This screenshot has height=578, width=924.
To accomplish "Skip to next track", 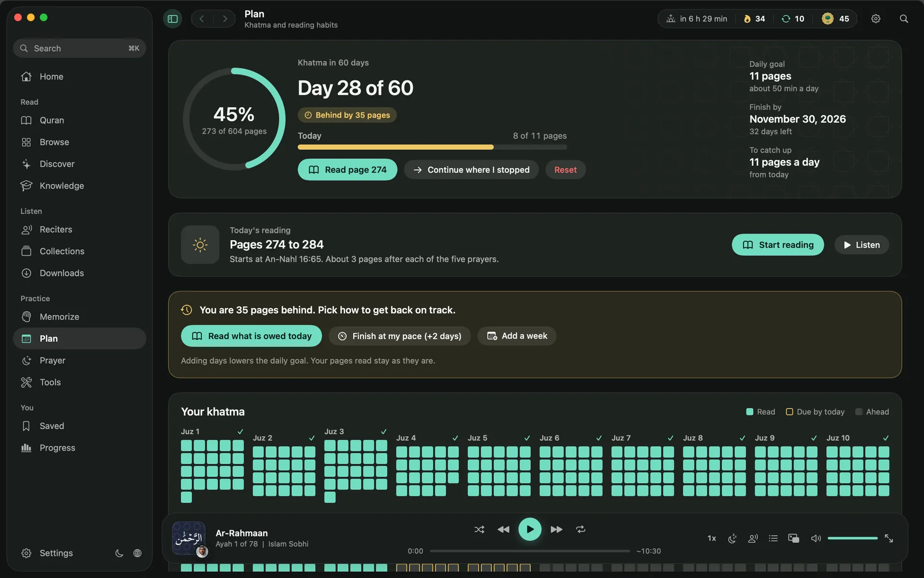I will point(556,529).
